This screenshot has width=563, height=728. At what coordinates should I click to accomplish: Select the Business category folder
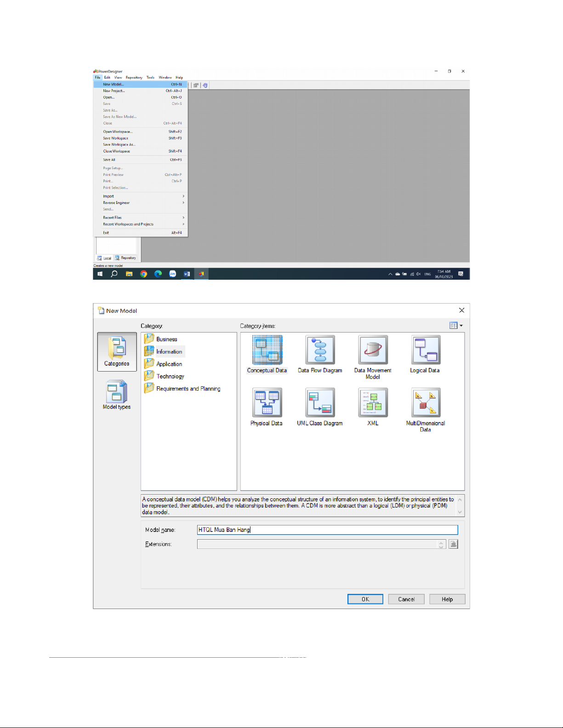point(166,339)
